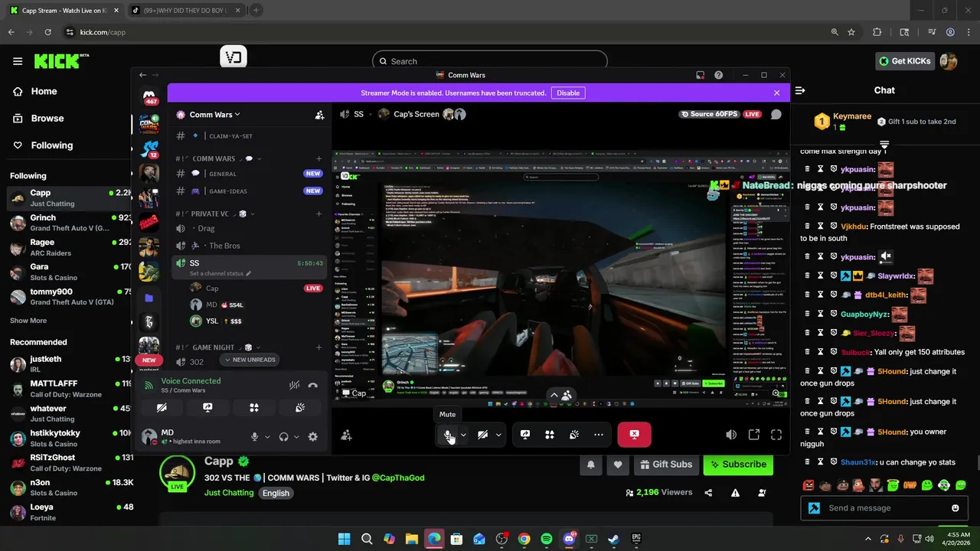980x551 pixels.
Task: Open Comm Wars server dropdown menu
Action: pos(214,115)
